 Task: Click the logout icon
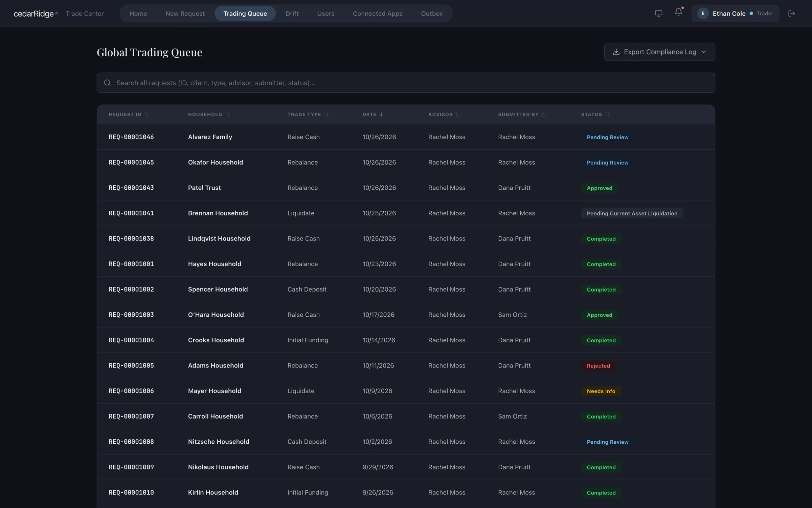pos(791,13)
